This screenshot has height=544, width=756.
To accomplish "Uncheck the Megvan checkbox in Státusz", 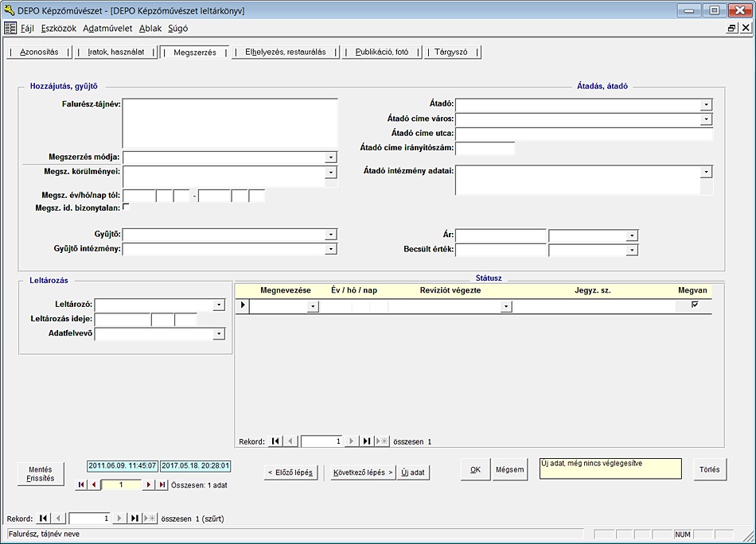I will 695,305.
